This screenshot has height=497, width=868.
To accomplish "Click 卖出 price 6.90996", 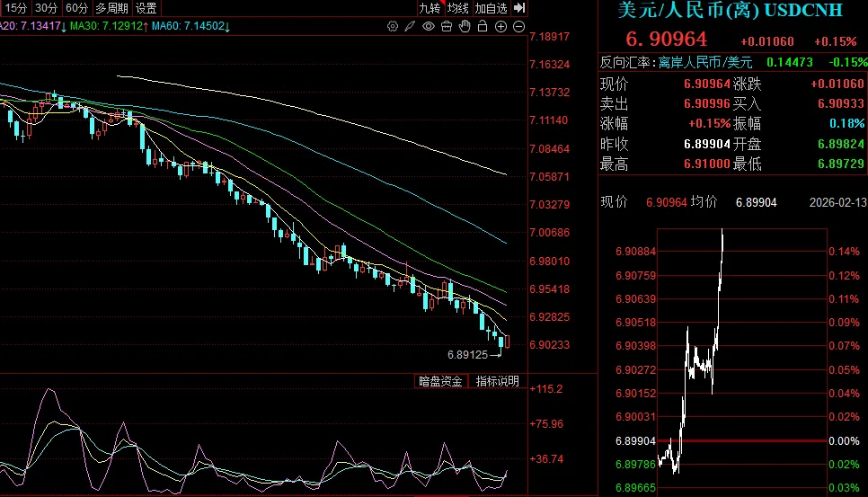I will 707,104.
